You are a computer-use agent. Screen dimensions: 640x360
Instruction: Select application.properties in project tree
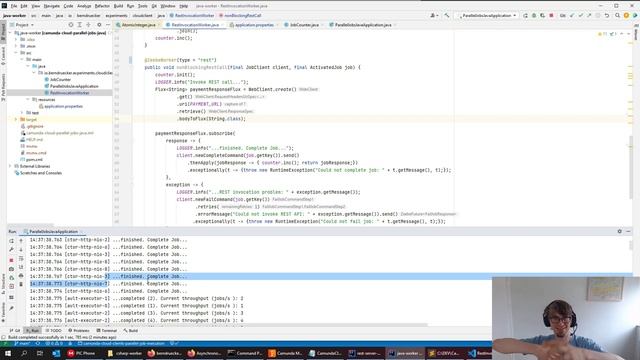point(63,106)
